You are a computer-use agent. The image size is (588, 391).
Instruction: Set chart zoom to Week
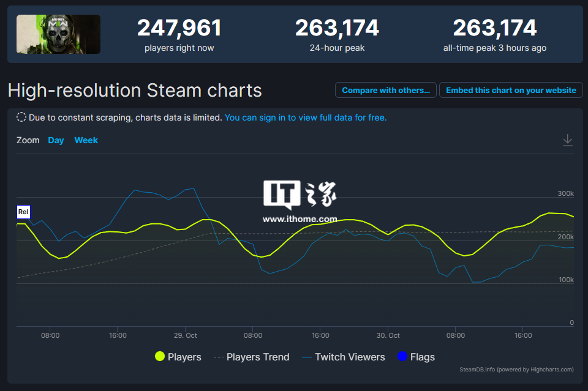86,140
